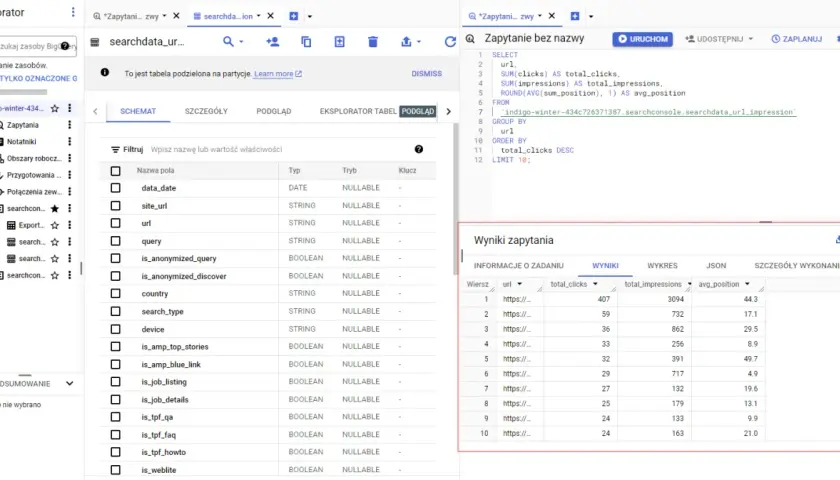
Task: Open total_clicks column dropdown
Action: point(595,284)
